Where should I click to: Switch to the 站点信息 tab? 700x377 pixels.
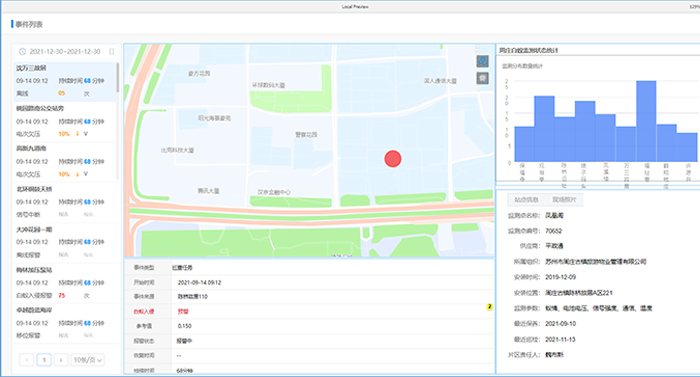coord(526,200)
